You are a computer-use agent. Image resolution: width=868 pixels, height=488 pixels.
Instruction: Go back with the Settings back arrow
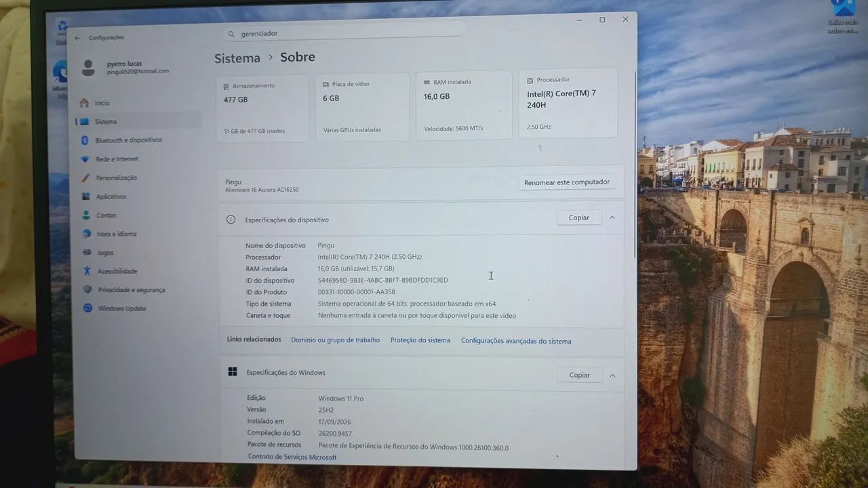click(77, 38)
